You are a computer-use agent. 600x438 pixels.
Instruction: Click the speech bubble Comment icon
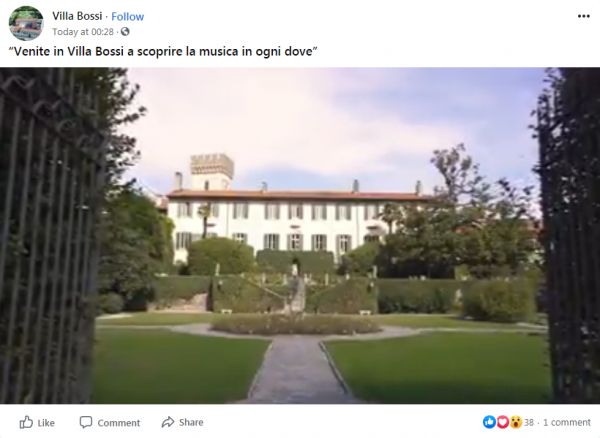[x=86, y=422]
